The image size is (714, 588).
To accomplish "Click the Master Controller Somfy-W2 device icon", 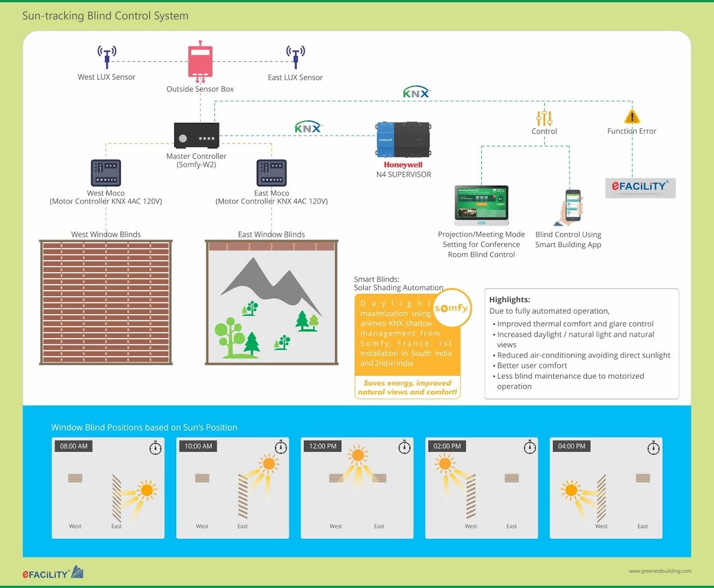I will [x=196, y=136].
